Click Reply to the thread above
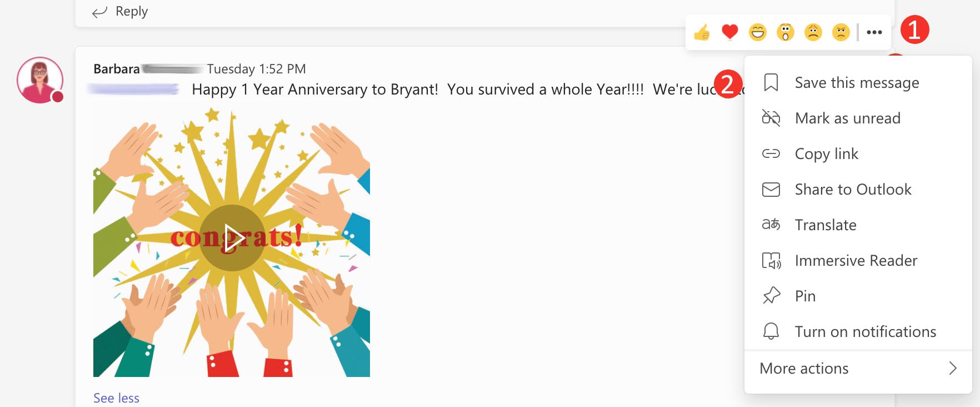980x407 pixels. click(120, 12)
